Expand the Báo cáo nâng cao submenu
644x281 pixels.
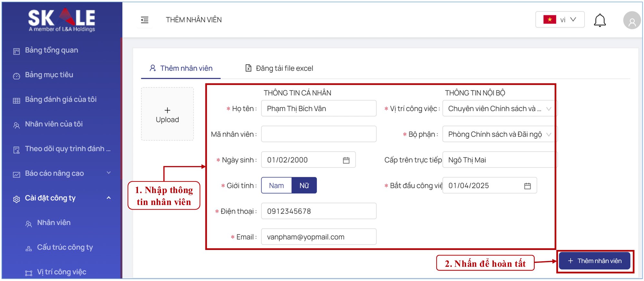[109, 173]
